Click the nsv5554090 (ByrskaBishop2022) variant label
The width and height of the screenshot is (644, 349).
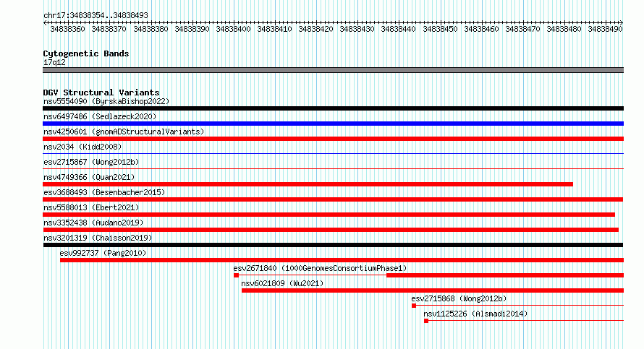(x=106, y=101)
